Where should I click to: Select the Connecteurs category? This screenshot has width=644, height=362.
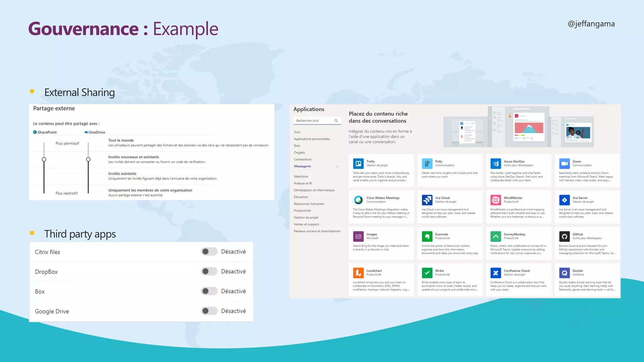tap(303, 160)
